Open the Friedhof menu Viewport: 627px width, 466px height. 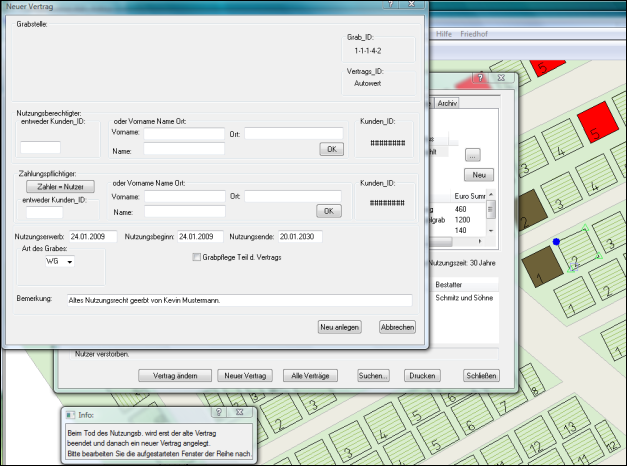[x=474, y=34]
